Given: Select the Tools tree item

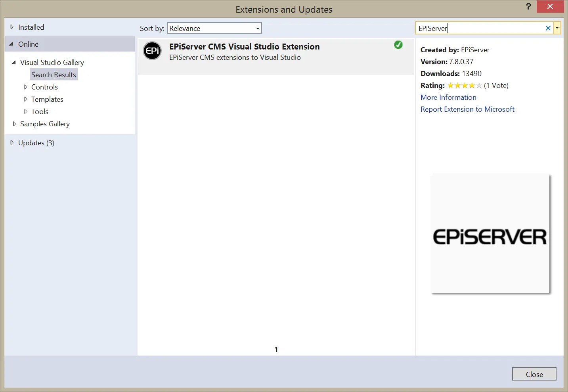Looking at the screenshot, I should (40, 111).
